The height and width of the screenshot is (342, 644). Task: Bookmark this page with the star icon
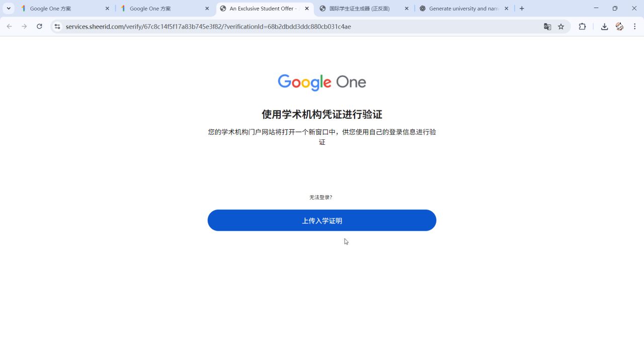561,27
